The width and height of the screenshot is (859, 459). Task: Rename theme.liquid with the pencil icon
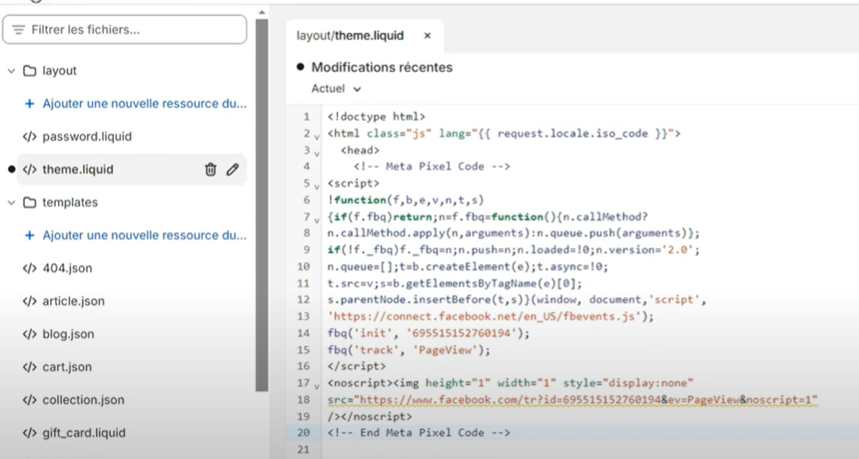232,169
